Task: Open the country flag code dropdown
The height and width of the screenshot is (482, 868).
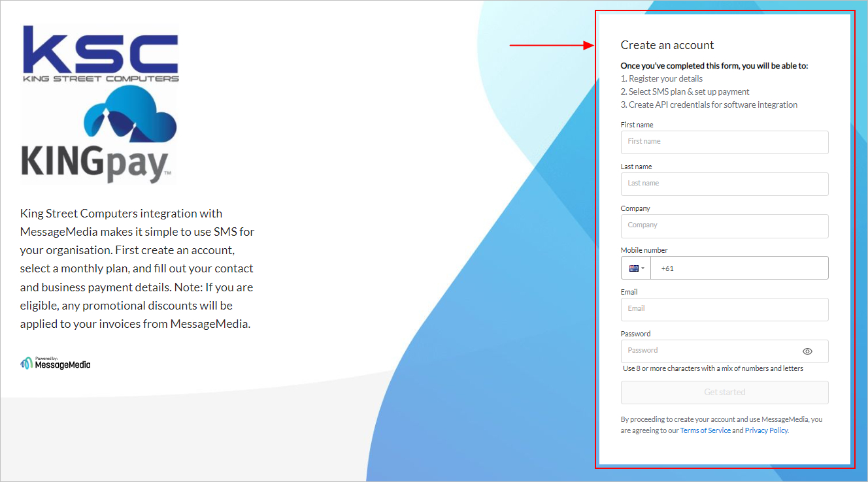Action: pos(636,268)
